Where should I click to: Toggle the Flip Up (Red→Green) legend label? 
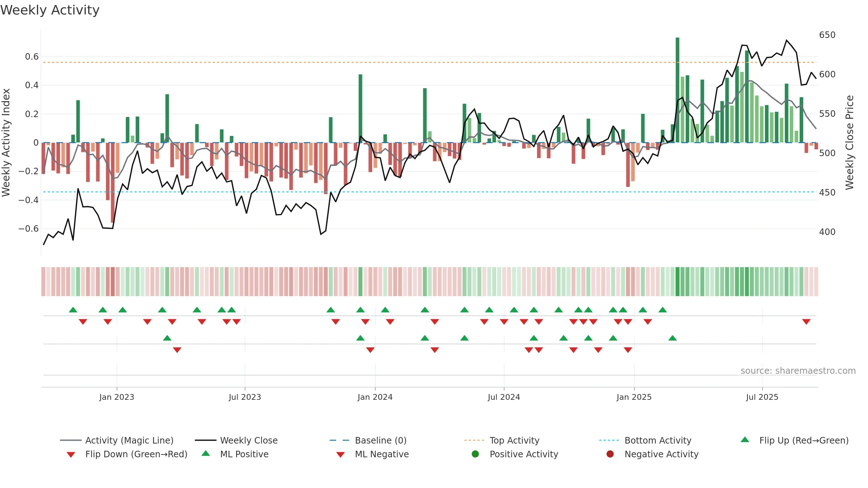coord(804,441)
